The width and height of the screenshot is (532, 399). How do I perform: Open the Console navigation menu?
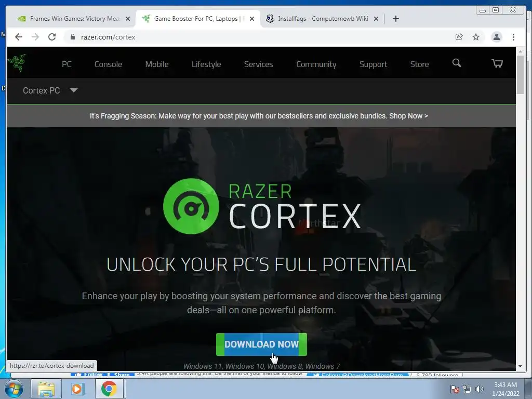[x=108, y=64]
